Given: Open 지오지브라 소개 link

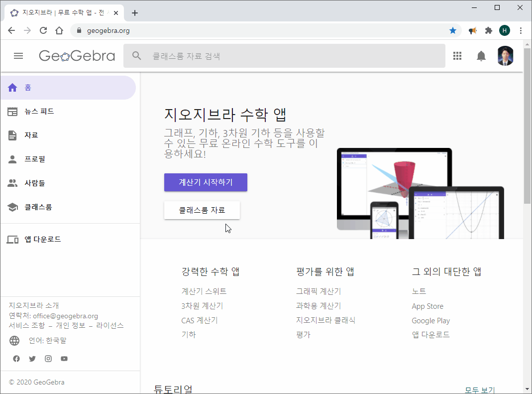Looking at the screenshot, I should [34, 306].
